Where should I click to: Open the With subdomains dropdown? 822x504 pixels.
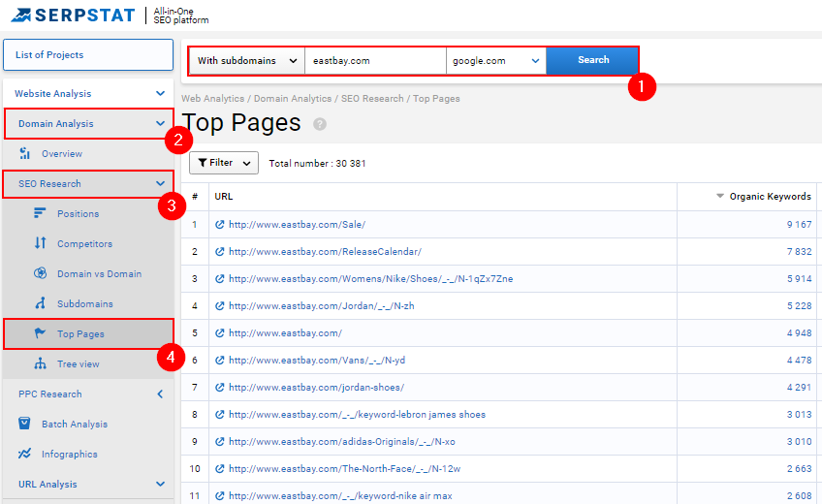(246, 61)
